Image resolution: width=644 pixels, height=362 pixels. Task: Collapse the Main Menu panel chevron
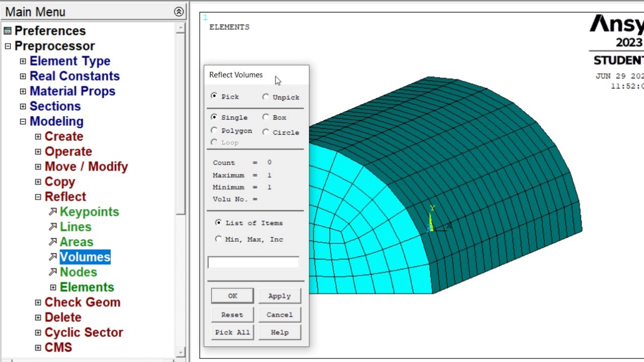[178, 12]
